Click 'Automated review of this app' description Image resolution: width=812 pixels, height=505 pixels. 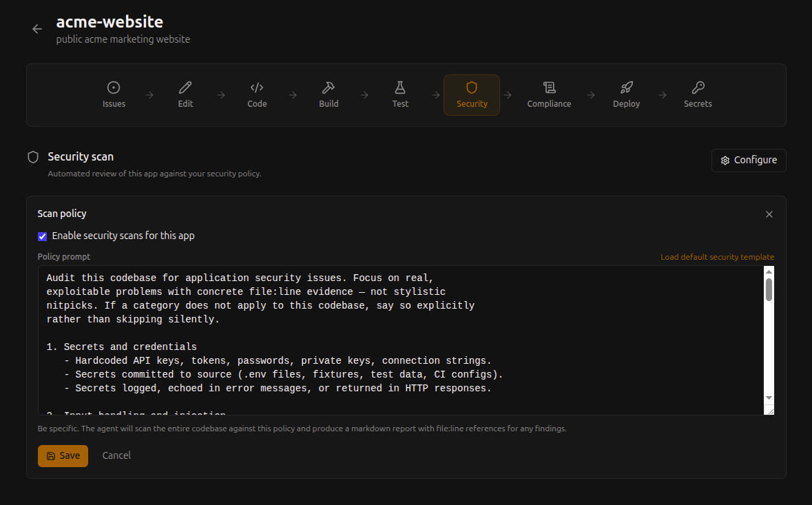pos(154,174)
